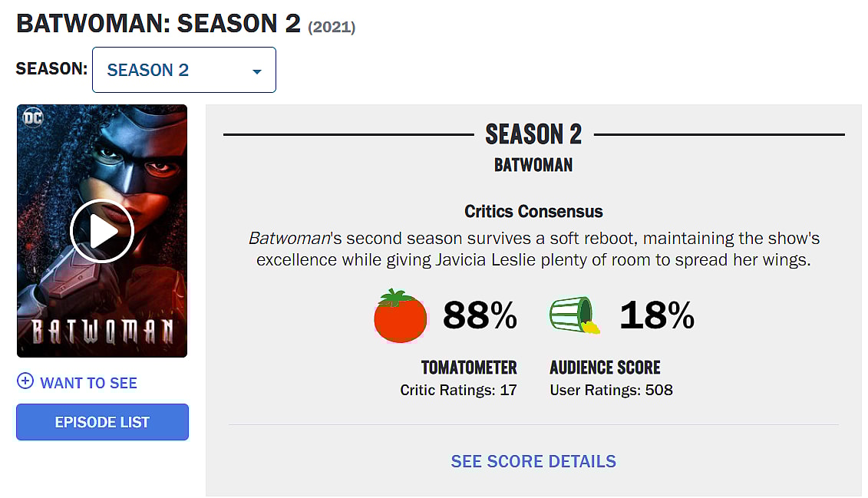Click the Batwoman series name under Season 2
The image size is (868, 498).
pyautogui.click(x=533, y=165)
